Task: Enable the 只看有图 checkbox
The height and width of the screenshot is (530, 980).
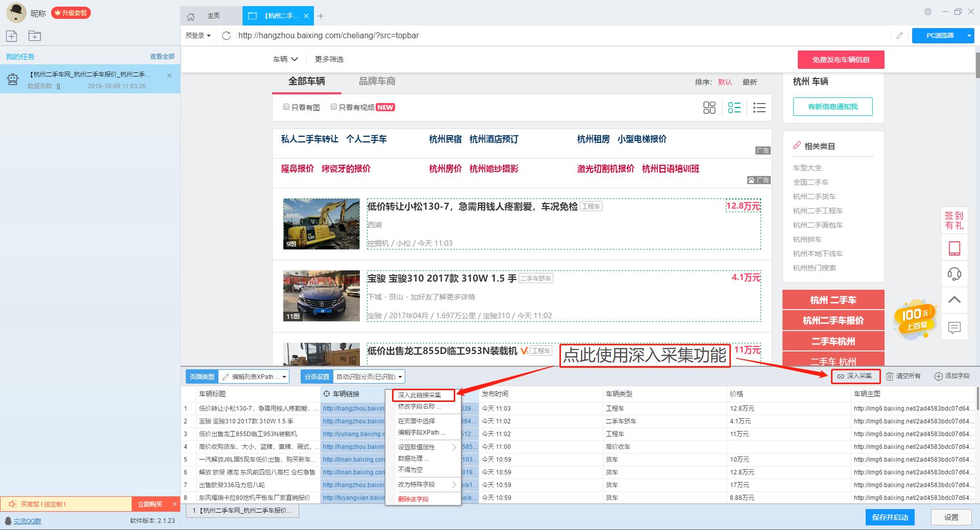Action: coord(286,107)
